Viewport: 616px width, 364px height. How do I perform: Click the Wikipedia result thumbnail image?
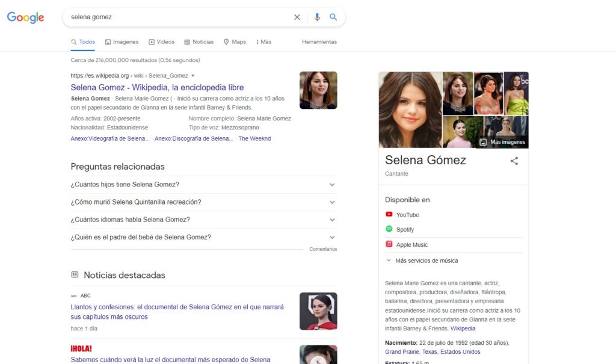point(318,90)
